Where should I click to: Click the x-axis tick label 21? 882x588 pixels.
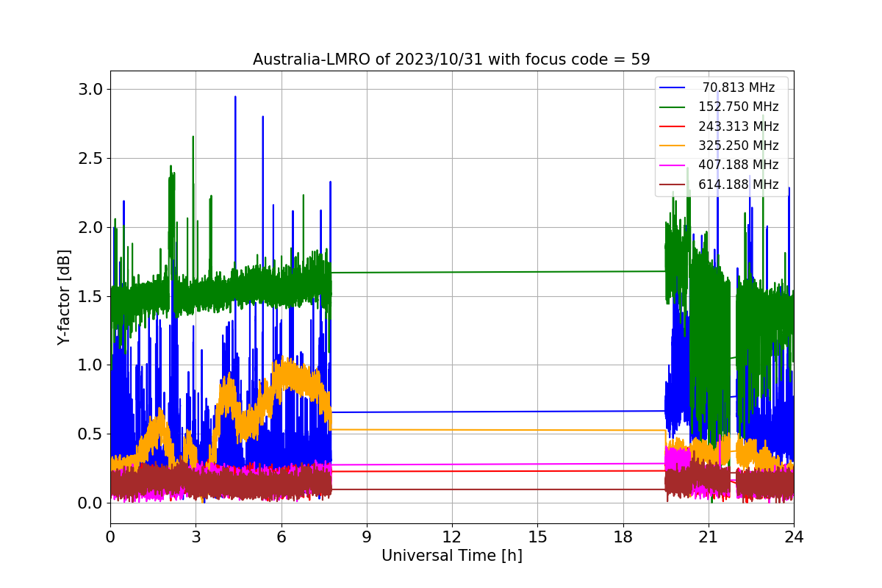(708, 537)
